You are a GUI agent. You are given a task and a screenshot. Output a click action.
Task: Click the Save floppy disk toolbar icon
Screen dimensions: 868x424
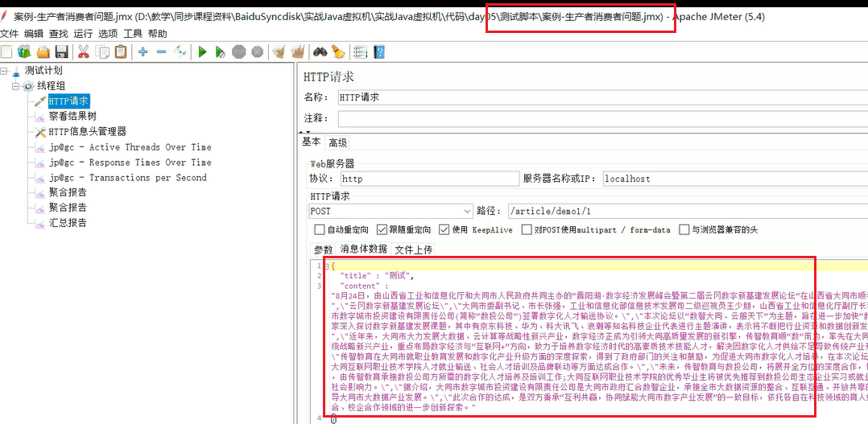(x=61, y=52)
